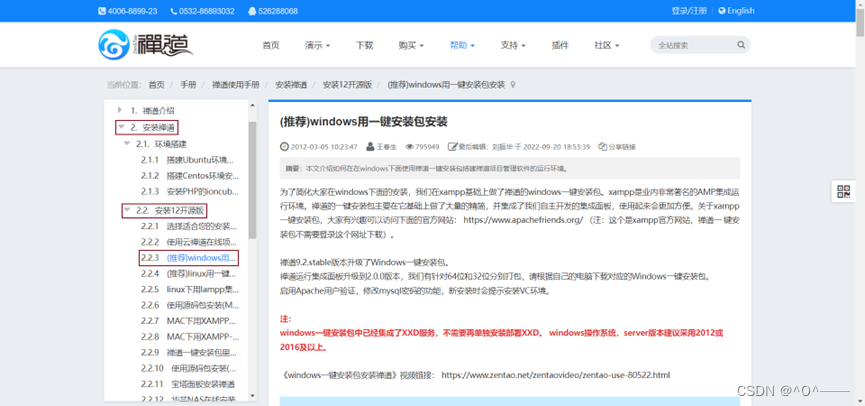
Task: Collapse the 2.1. 环境搭建 tree node
Action: pos(126,144)
